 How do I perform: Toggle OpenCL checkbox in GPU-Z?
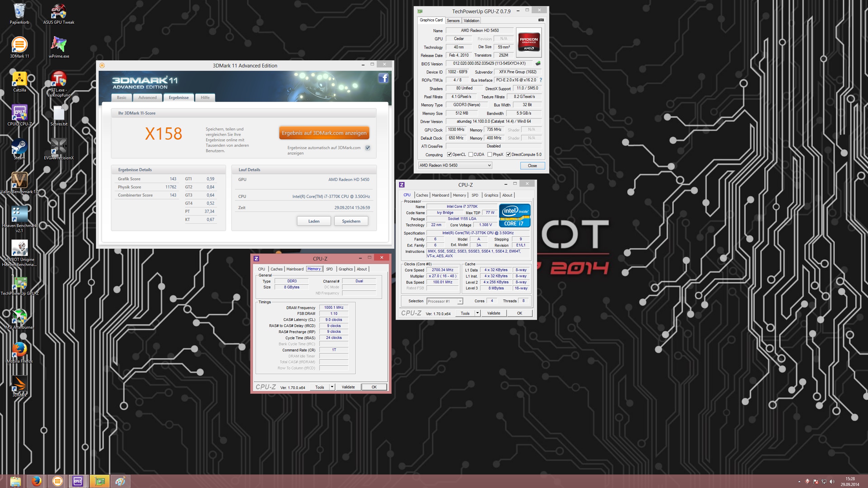pyautogui.click(x=449, y=155)
